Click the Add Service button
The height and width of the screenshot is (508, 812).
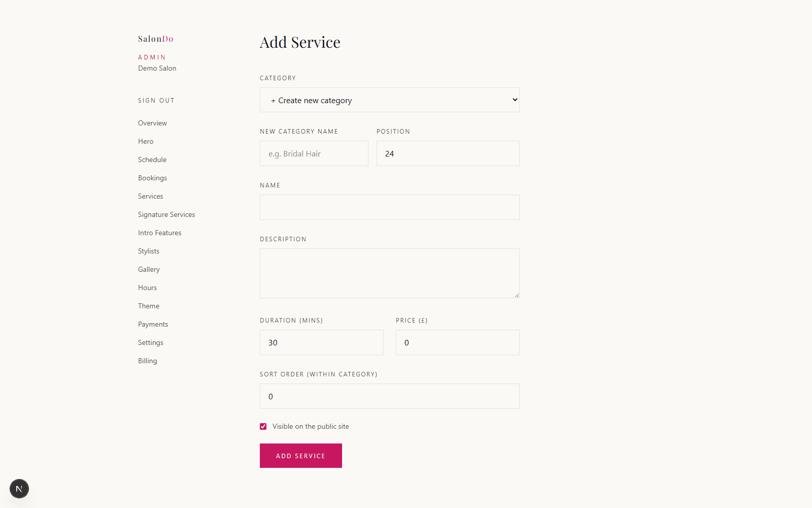(301, 456)
